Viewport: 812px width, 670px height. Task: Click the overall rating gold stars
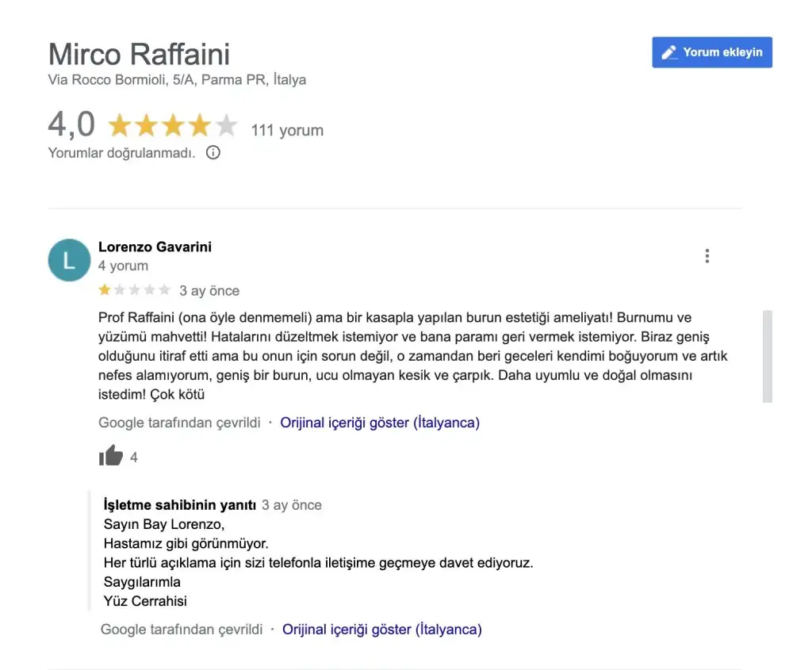(172, 125)
